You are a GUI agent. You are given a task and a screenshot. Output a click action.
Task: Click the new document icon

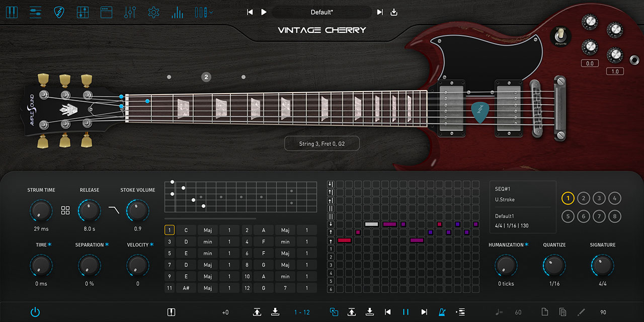click(544, 312)
